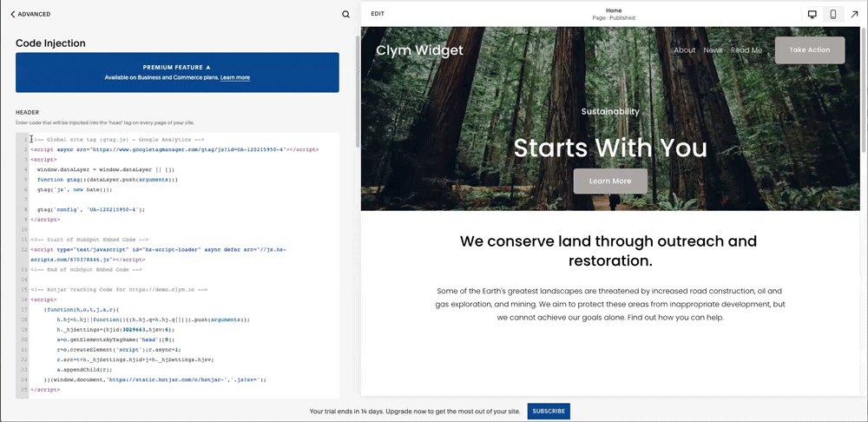Click the h._hjSettings line in the code
Viewport: 868px width, 422px height.
(115, 329)
